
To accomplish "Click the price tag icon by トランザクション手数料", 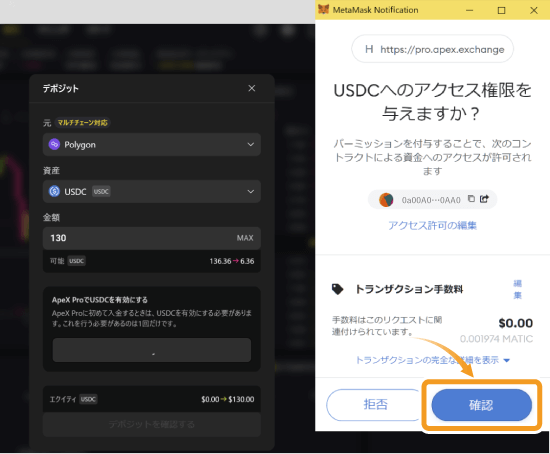I will point(337,289).
